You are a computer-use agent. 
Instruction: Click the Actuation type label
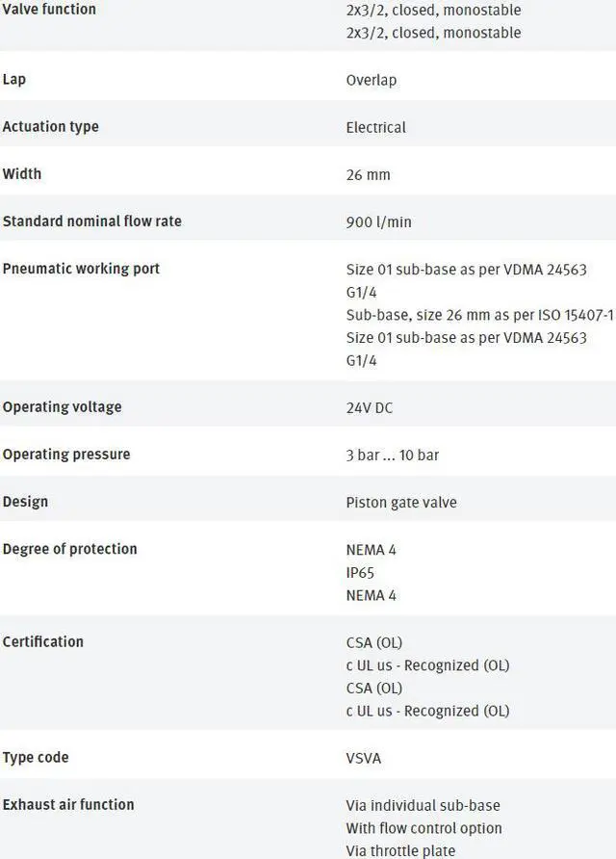coord(50,127)
